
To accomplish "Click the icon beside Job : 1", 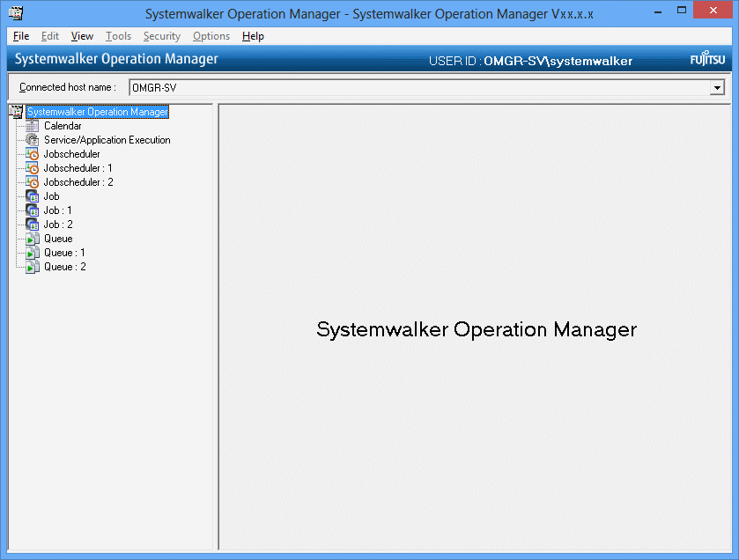I will click(32, 210).
